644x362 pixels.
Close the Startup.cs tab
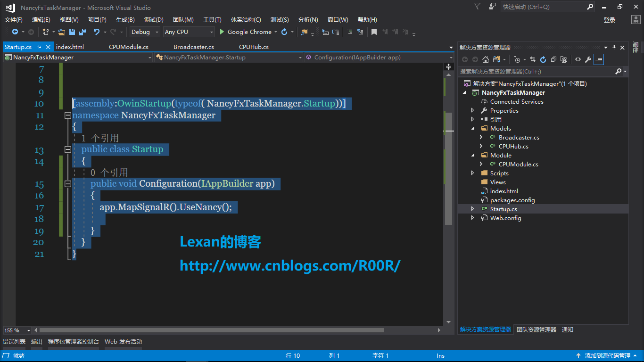(x=48, y=47)
